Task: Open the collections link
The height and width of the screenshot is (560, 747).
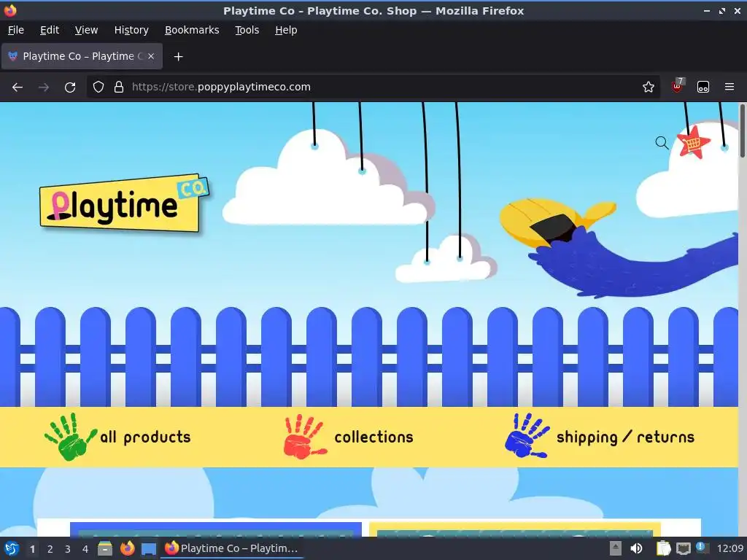Action: [x=374, y=437]
